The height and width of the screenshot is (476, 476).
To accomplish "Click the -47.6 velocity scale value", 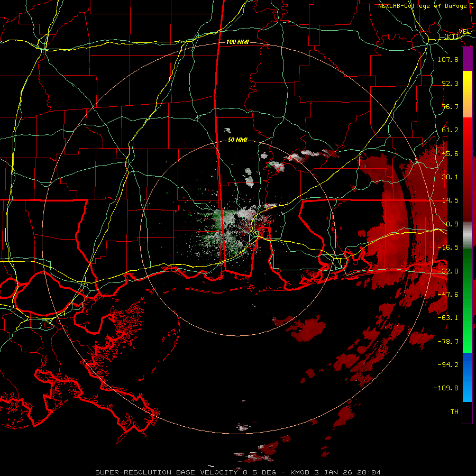I will (x=448, y=295).
